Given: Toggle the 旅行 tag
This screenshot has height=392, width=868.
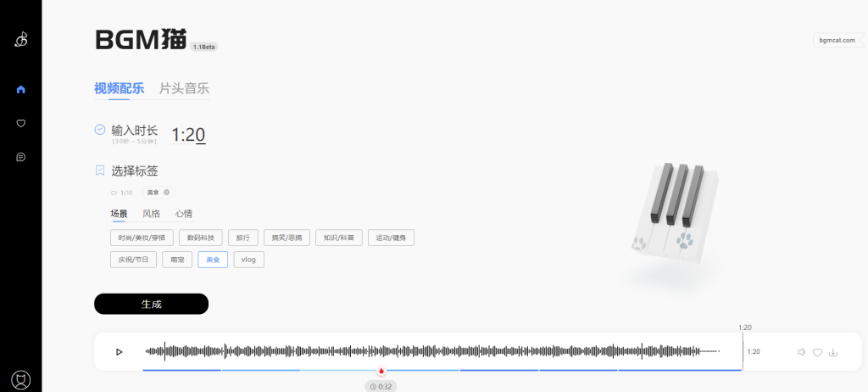Looking at the screenshot, I should coord(243,238).
